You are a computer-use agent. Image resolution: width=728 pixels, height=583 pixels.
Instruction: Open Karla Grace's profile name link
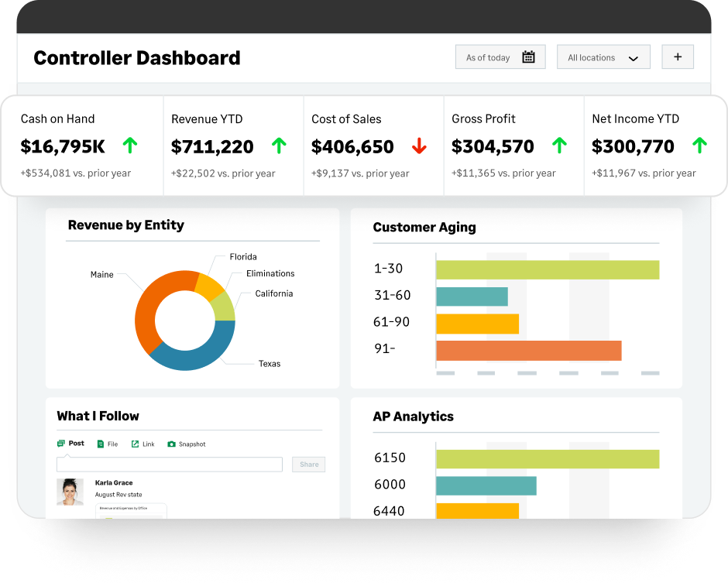click(114, 483)
